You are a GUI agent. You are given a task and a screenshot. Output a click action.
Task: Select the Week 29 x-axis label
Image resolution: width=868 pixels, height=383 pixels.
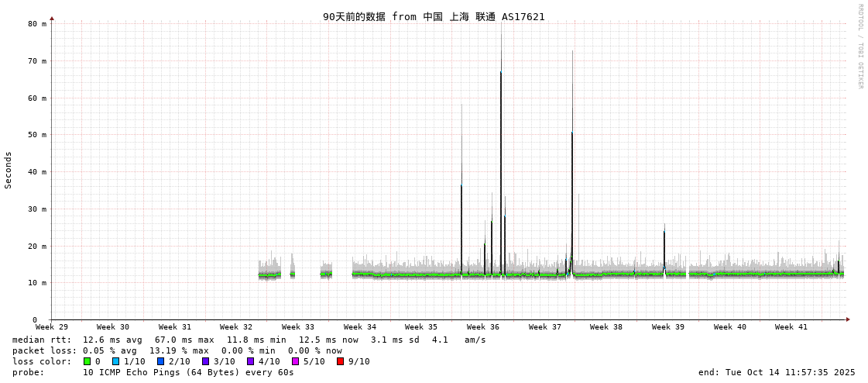point(52,327)
